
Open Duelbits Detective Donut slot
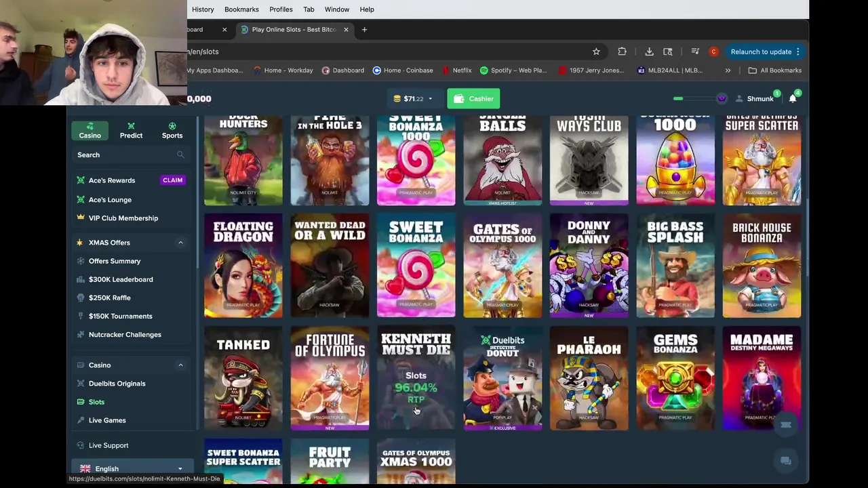pyautogui.click(x=502, y=378)
